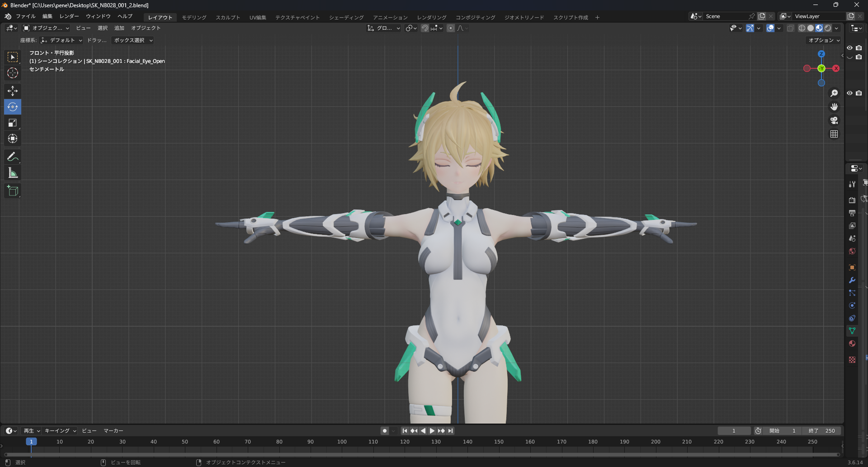Toggle camera view with camera icon
The height and width of the screenshot is (467, 868).
834,120
